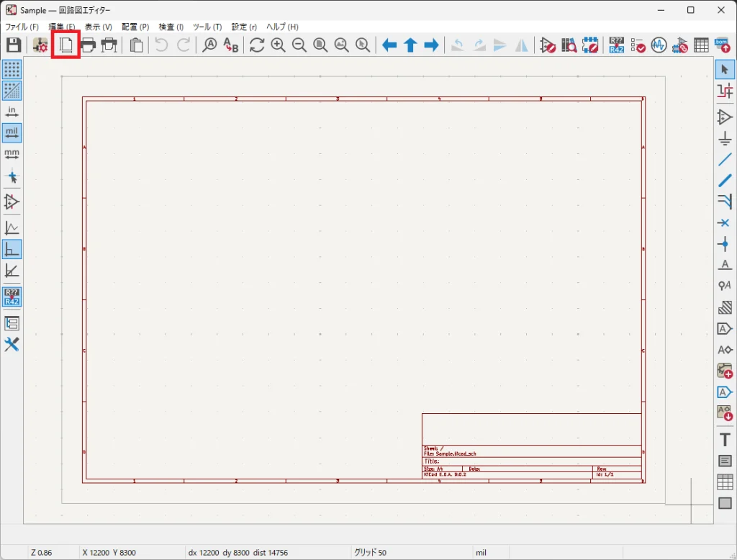The width and height of the screenshot is (737, 560).
Task: Open Page Settings from the toolbar
Action: (65, 45)
